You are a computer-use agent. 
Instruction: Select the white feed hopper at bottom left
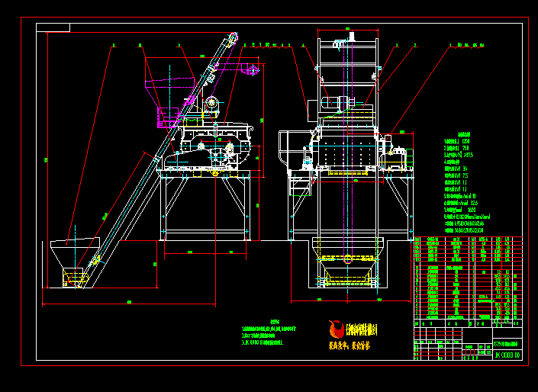(74, 252)
